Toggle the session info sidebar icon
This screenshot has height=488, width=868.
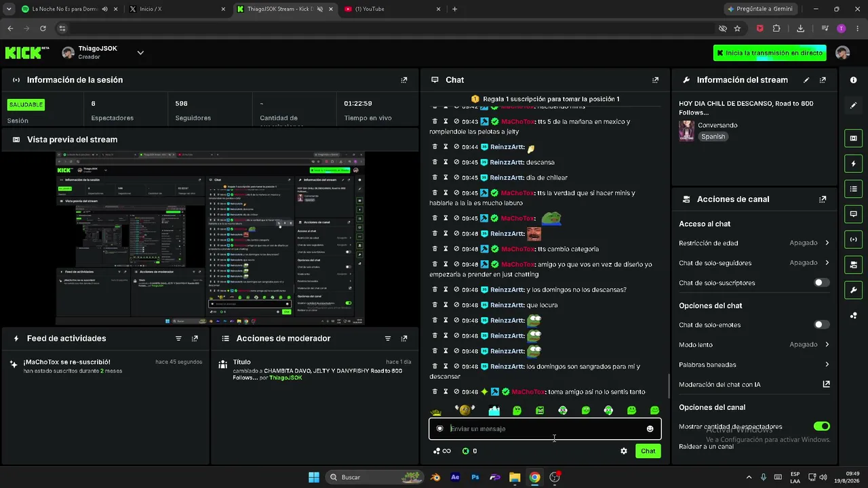[853, 239]
